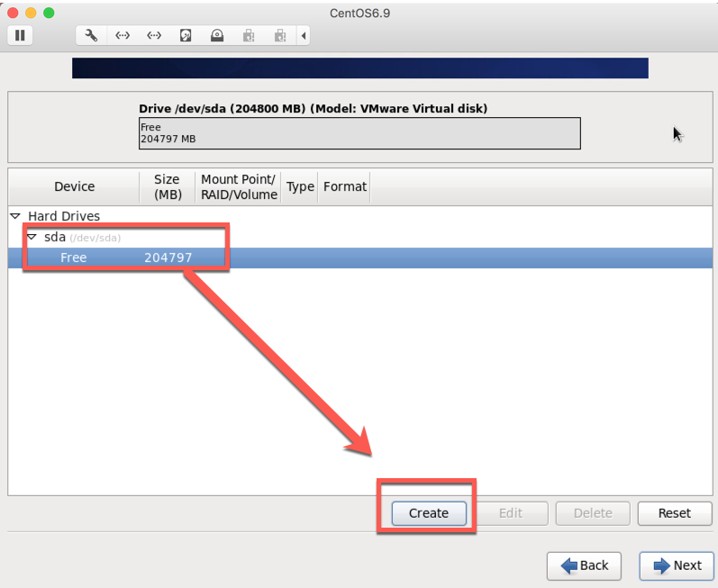Collapse the toolbar with the left arrow
Screen dimensions: 718x588
(304, 35)
